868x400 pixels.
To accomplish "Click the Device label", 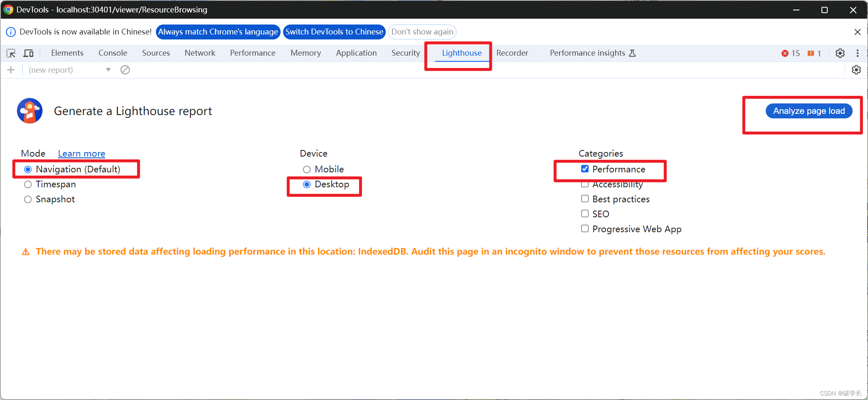I will pos(314,154).
